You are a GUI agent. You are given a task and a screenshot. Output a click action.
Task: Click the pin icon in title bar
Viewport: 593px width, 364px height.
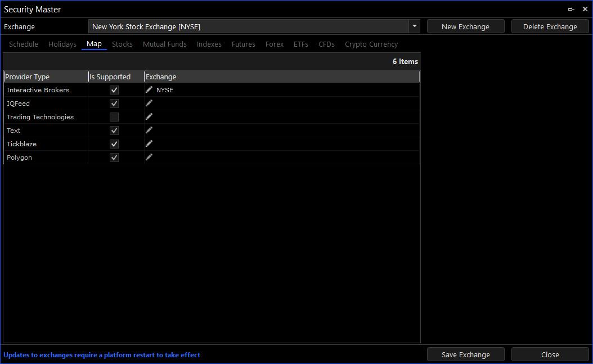pos(571,10)
